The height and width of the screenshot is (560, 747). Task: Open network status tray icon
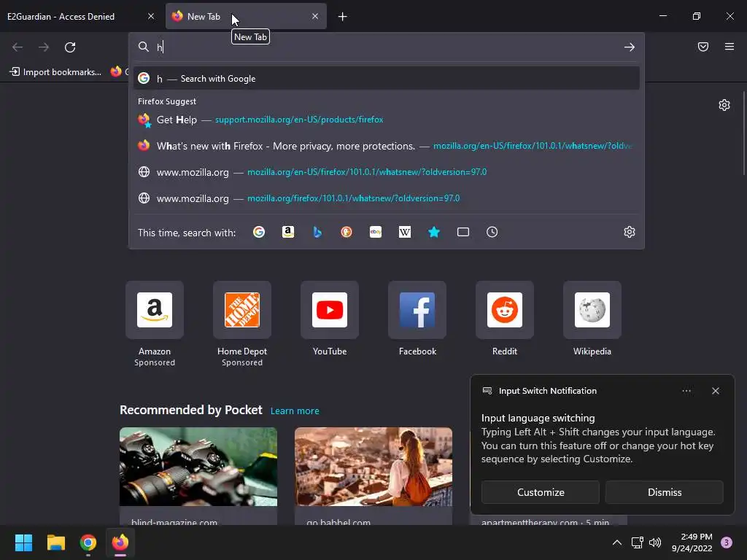[637, 542]
